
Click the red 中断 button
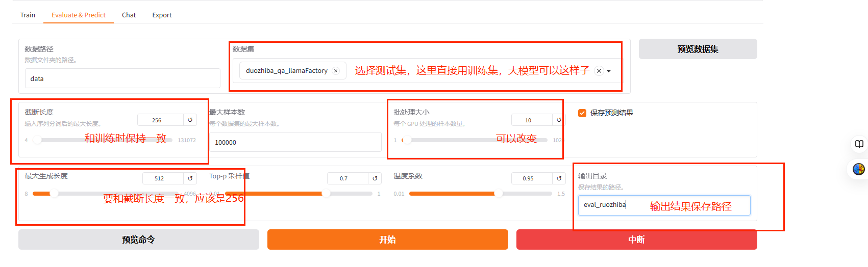click(x=636, y=239)
